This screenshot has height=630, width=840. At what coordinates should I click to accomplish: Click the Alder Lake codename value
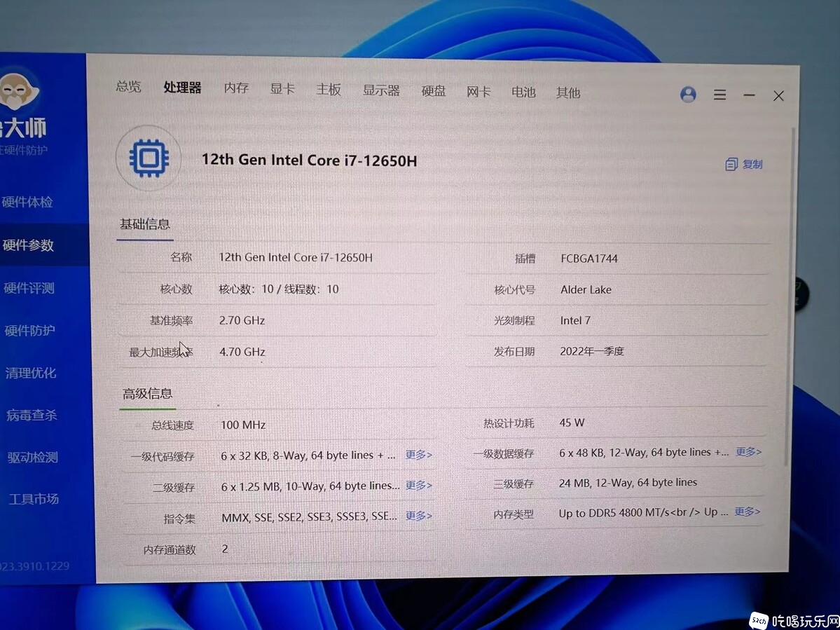coord(586,290)
